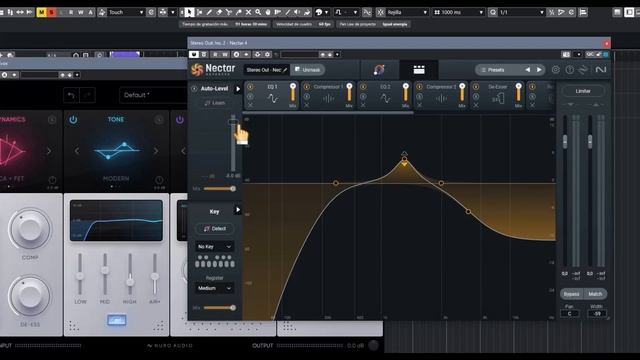640x360 pixels.
Task: Select the EQ 2 module tab
Action: pos(384,96)
